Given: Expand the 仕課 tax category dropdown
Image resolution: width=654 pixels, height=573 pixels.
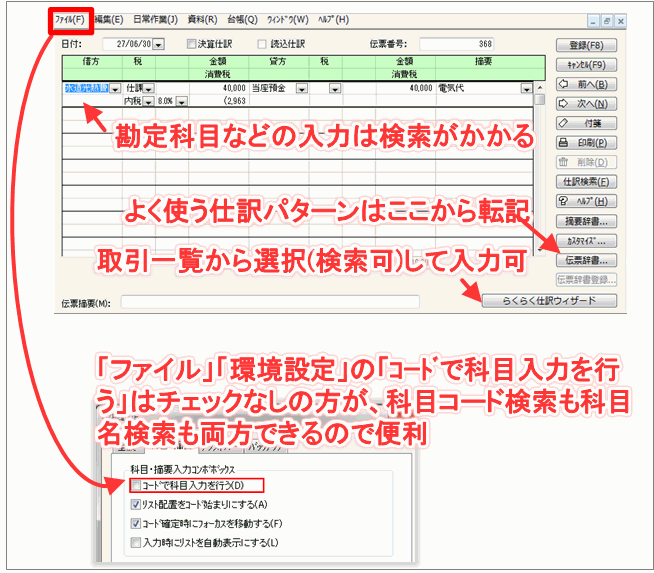Looking at the screenshot, I should [x=149, y=88].
